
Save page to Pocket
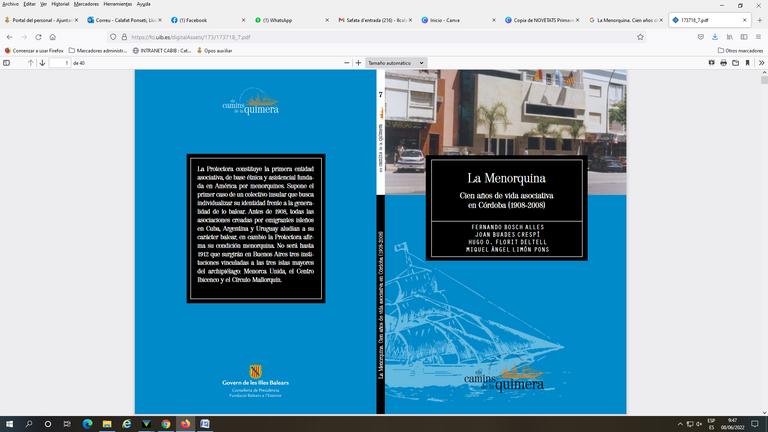701,37
